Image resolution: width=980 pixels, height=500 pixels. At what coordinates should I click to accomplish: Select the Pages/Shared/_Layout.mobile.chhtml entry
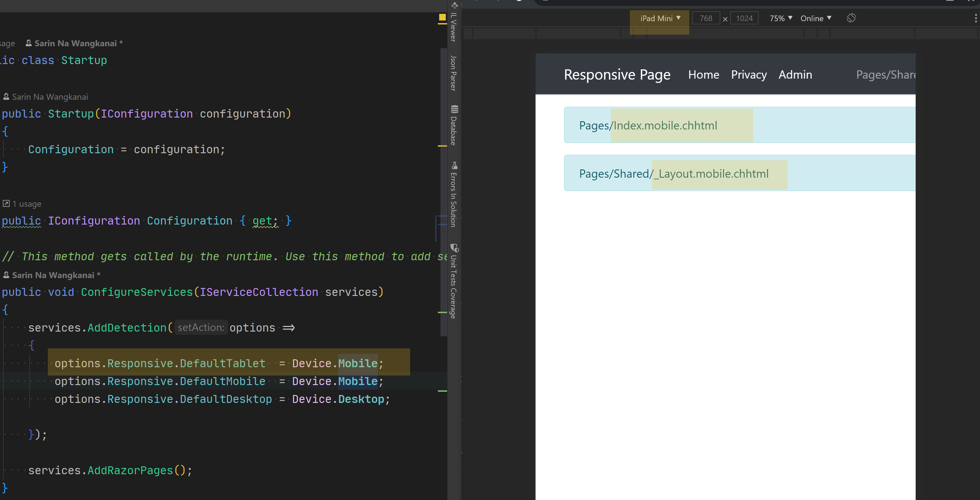click(673, 173)
